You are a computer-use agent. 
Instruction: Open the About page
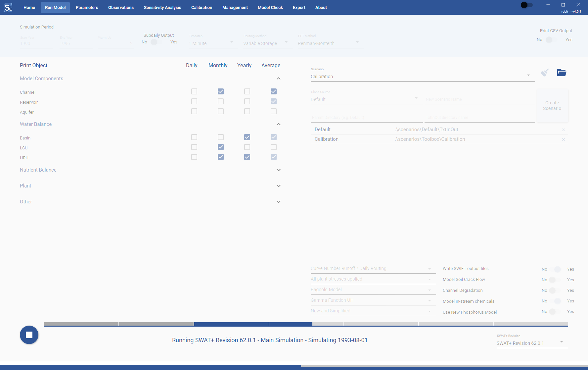coord(321,7)
